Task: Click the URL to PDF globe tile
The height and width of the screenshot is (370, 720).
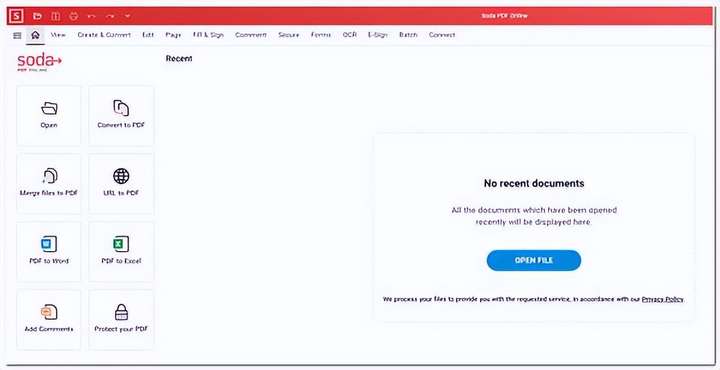Action: pos(121,184)
